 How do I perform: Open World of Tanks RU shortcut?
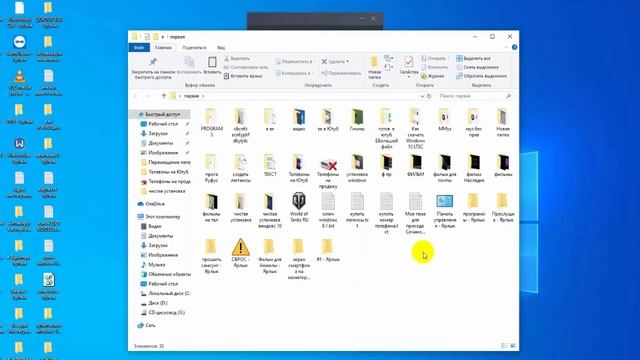pyautogui.click(x=299, y=201)
